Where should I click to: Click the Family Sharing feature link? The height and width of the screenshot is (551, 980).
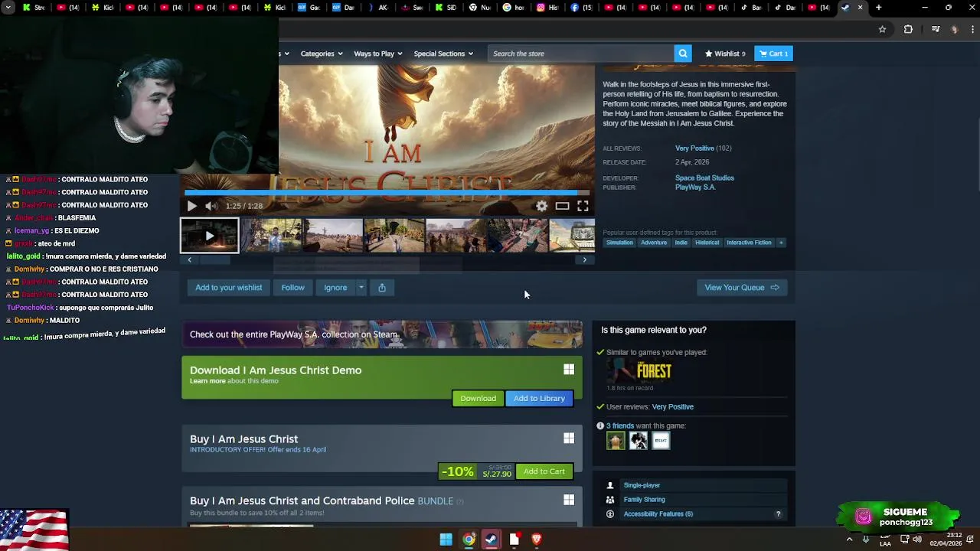coord(644,500)
